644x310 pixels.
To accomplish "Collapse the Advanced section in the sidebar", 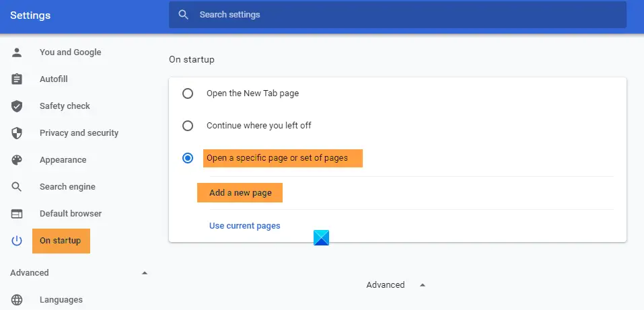I will click(144, 273).
